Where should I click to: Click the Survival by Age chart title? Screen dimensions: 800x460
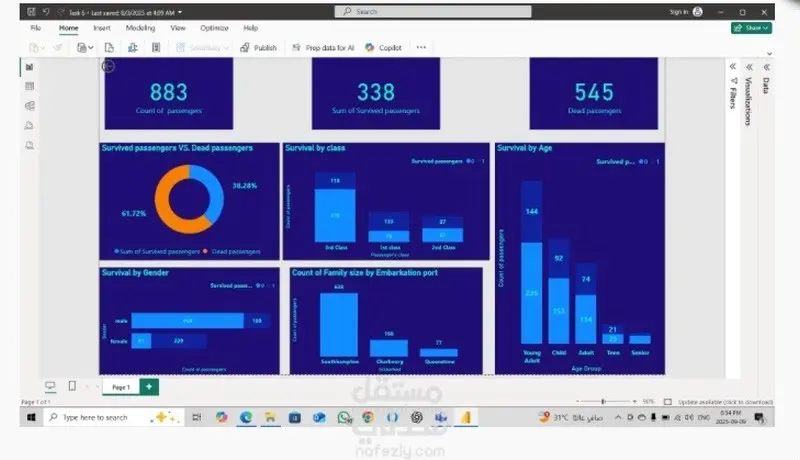tap(524, 148)
